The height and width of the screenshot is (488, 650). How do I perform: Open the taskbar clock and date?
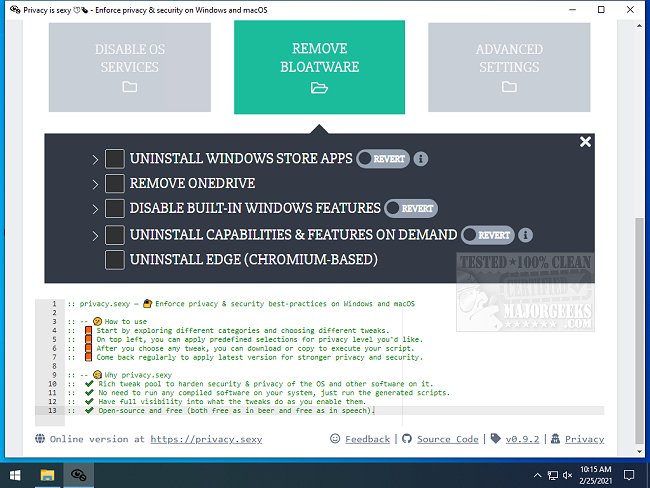pos(595,475)
